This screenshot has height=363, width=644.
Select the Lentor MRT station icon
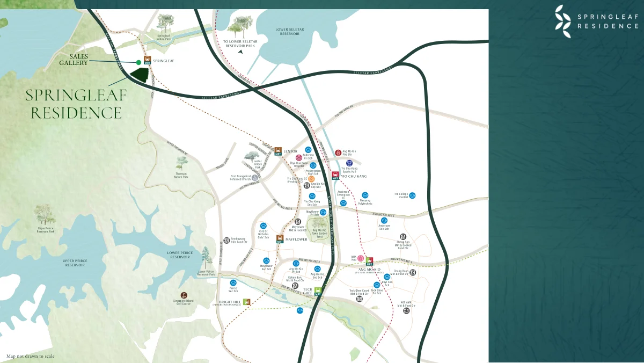pos(278,151)
